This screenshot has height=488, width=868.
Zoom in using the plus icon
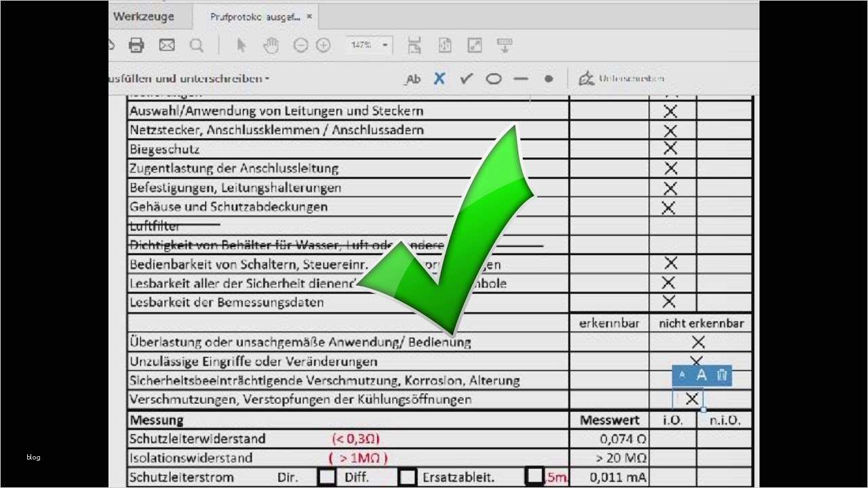click(x=323, y=45)
